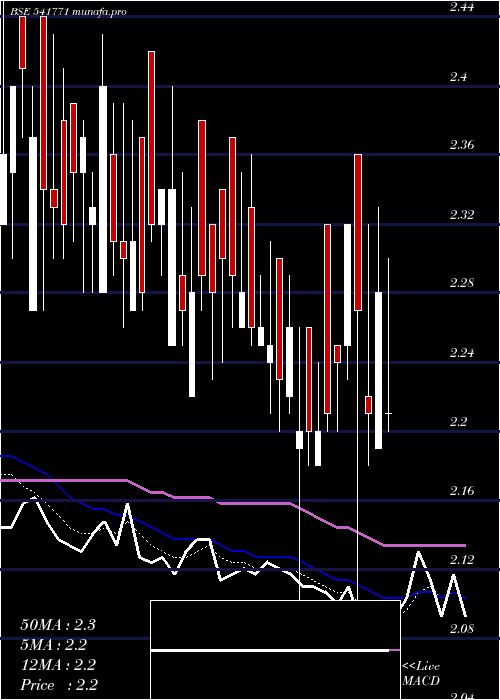Image resolution: width=500 pixels, height=700 pixels.
Task: Click the '5MA : 2.2' legend entry
Action: pos(54,645)
